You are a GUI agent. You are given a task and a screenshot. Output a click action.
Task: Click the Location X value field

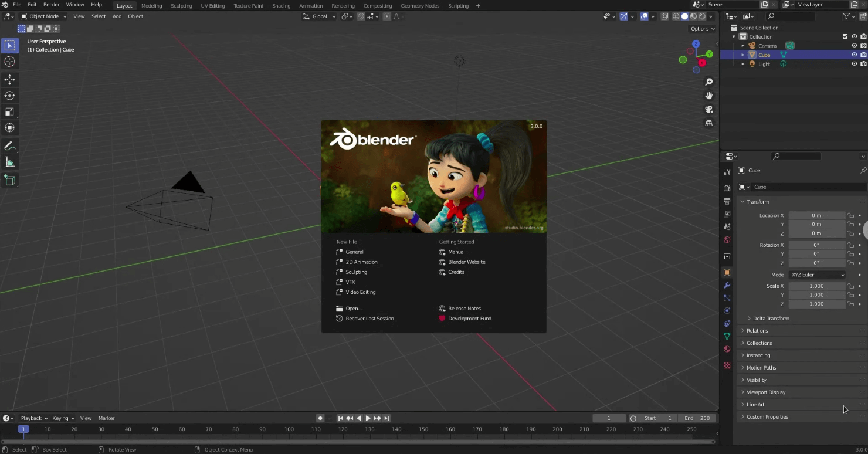816,215
